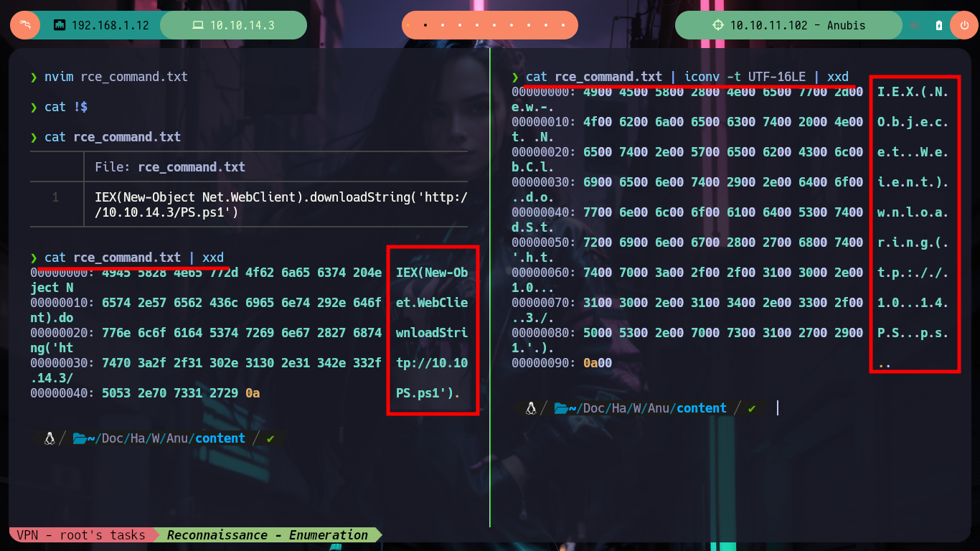Viewport: 980px width, 551px height.
Task: Click left pane hex offset 00000030
Action: 63,363
